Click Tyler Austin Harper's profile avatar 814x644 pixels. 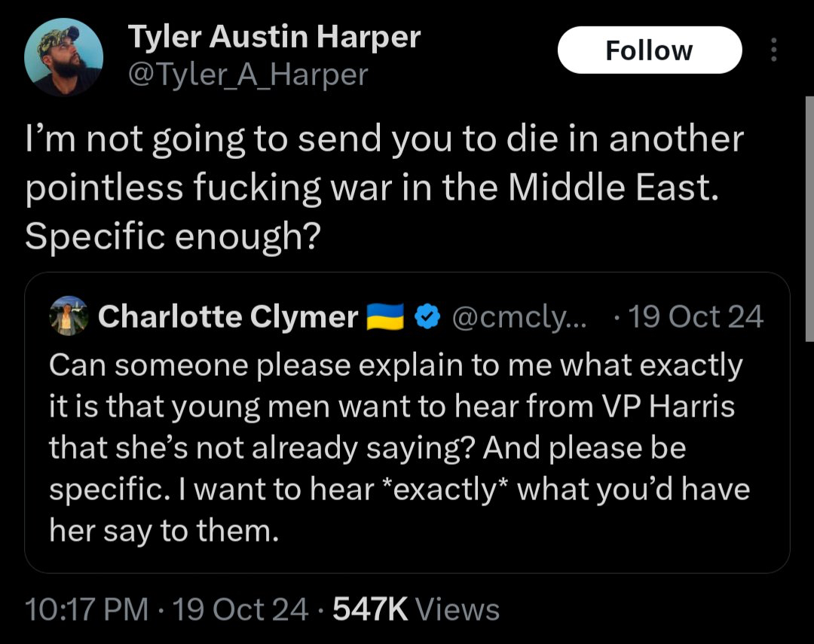click(x=64, y=58)
